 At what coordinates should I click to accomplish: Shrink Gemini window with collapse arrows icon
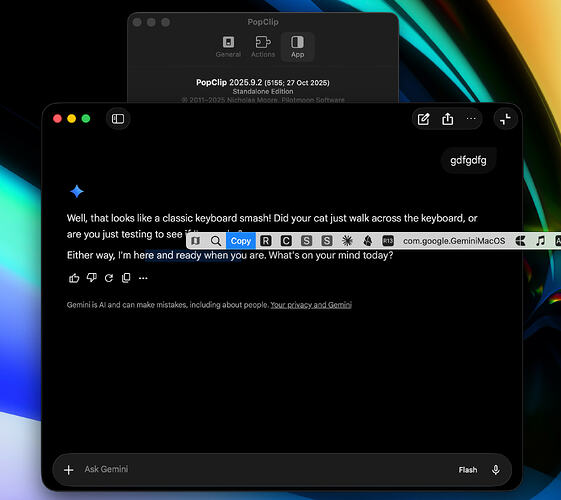pyautogui.click(x=505, y=119)
